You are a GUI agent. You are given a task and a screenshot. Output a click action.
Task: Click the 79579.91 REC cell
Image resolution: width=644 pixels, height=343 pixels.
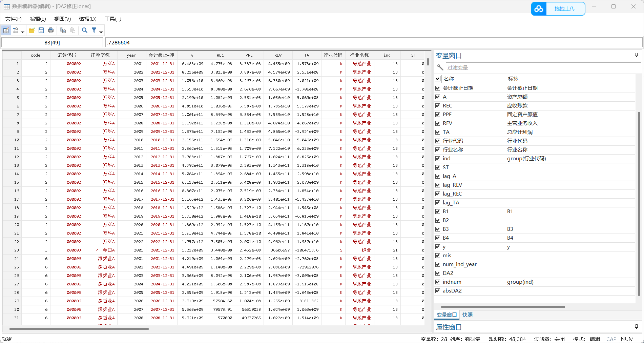point(221,309)
